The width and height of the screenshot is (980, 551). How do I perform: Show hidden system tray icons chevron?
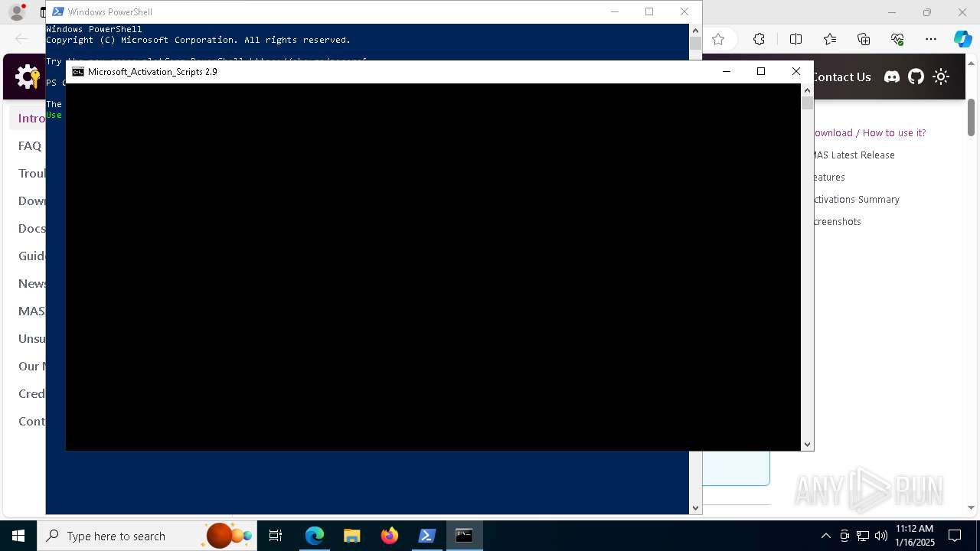click(825, 536)
